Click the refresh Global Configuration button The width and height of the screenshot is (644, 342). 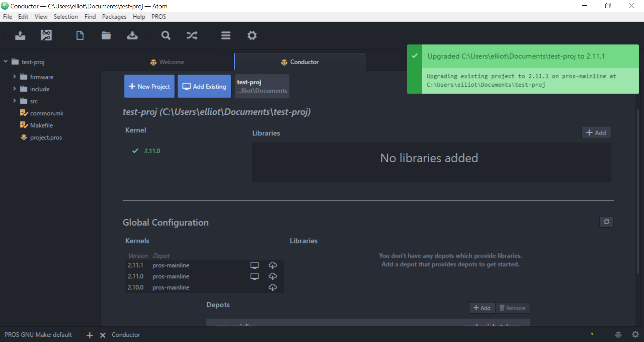(606, 222)
